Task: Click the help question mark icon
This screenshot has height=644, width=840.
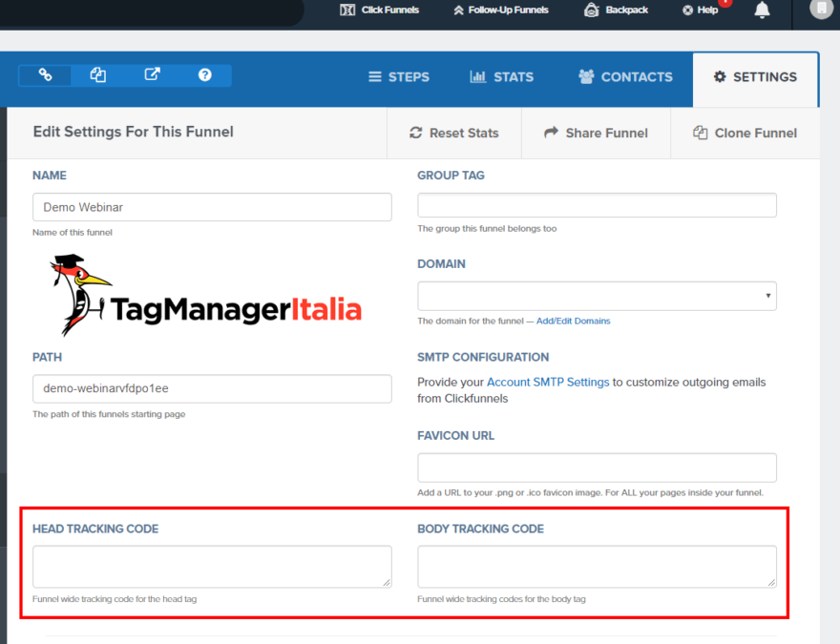Action: pos(204,74)
